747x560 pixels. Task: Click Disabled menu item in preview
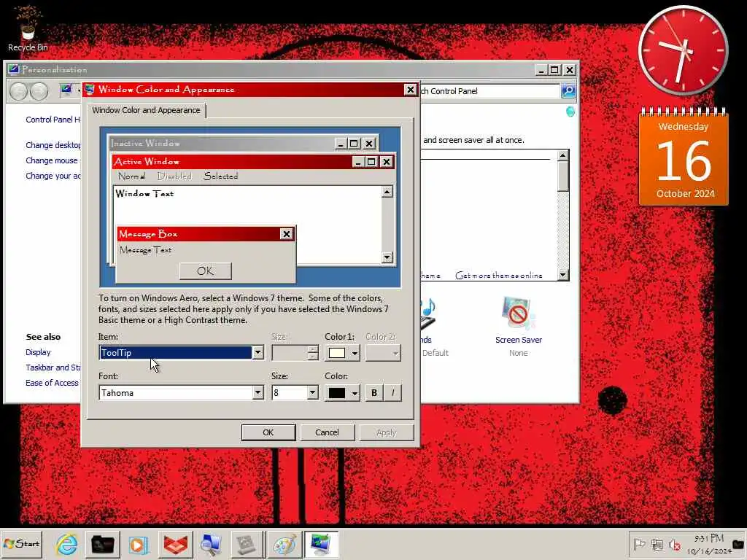(174, 176)
